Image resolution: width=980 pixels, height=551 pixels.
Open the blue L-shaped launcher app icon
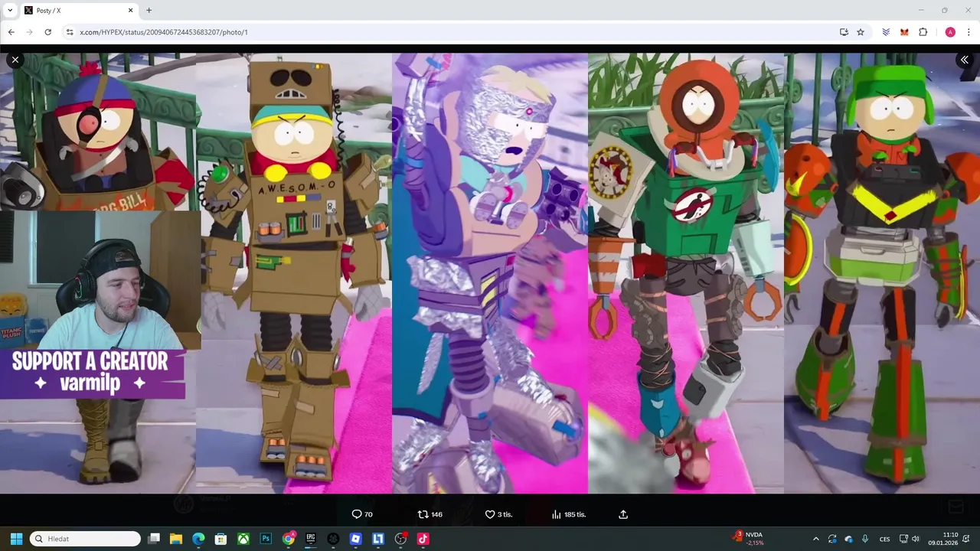[378, 539]
